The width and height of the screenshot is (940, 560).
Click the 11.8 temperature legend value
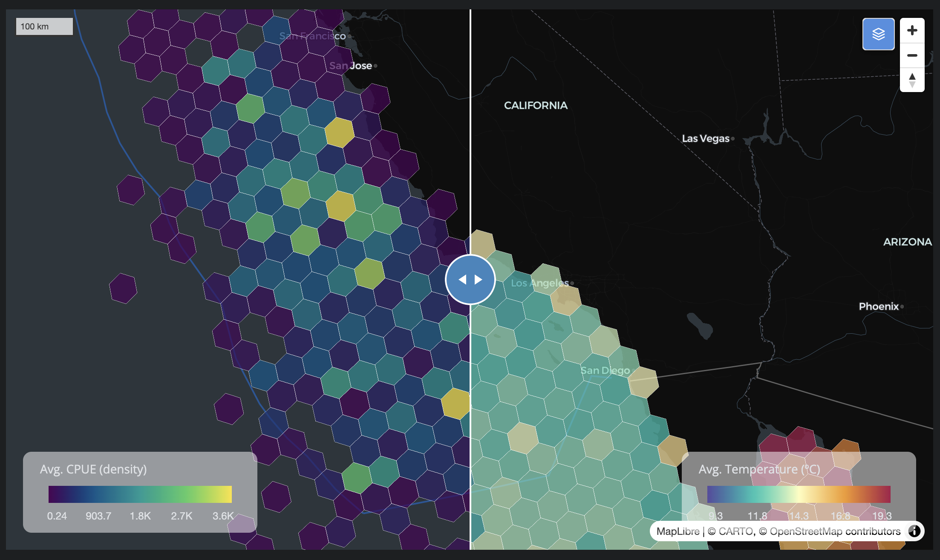pyautogui.click(x=757, y=516)
